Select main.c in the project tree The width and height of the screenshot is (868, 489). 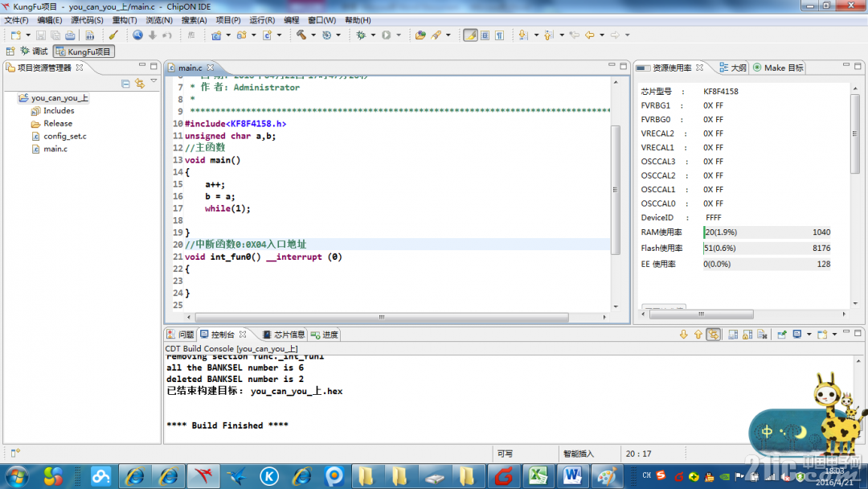point(55,149)
